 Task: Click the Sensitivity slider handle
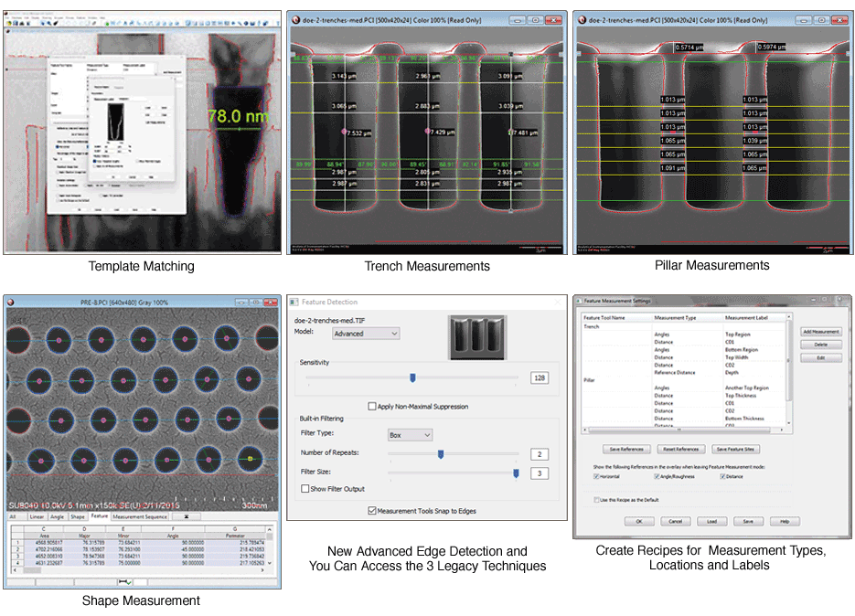pyautogui.click(x=412, y=377)
